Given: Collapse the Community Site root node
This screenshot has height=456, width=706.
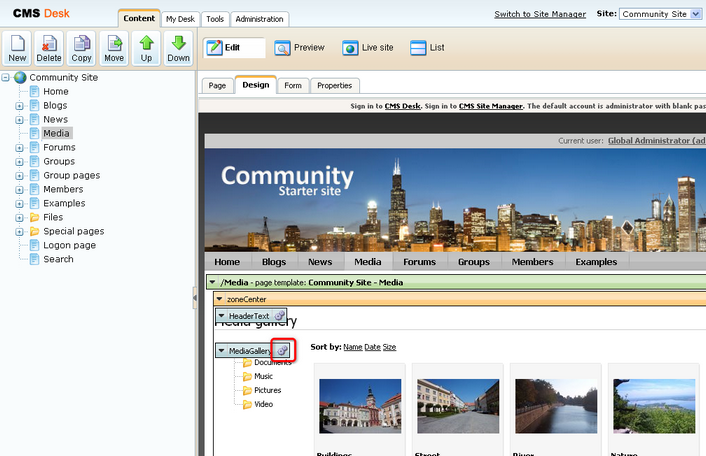Looking at the screenshot, I should coord(5,77).
